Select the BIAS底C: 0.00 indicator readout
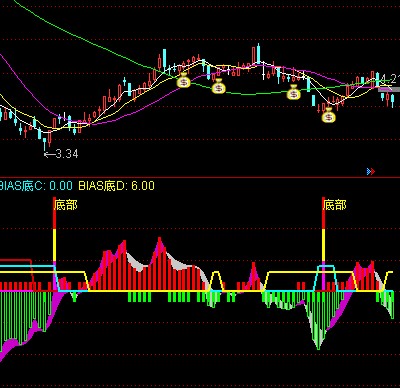This screenshot has height=388, width=400. (36, 186)
